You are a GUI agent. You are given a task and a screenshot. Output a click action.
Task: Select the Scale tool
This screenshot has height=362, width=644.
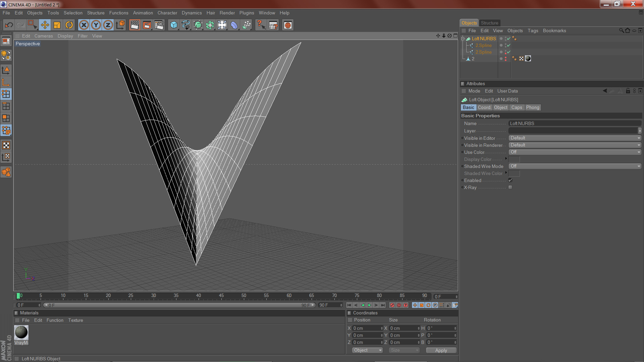57,25
